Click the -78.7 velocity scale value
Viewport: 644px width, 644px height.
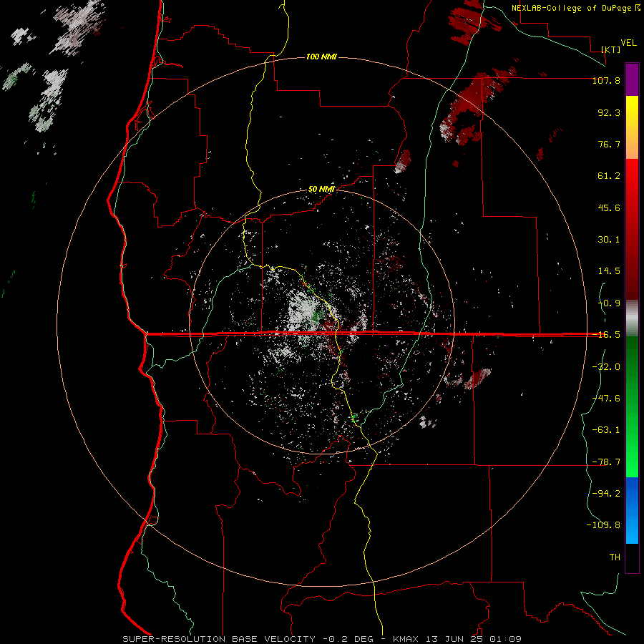(x=606, y=462)
